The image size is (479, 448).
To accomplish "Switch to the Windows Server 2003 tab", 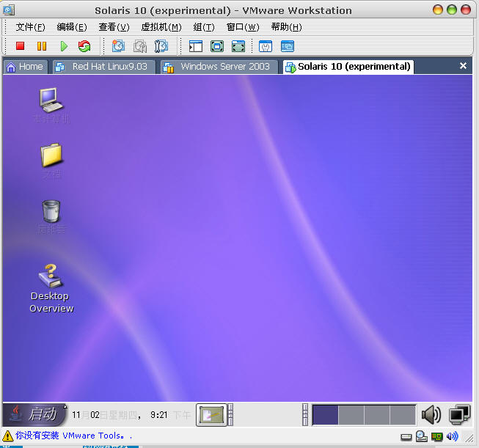I will pyautogui.click(x=219, y=67).
